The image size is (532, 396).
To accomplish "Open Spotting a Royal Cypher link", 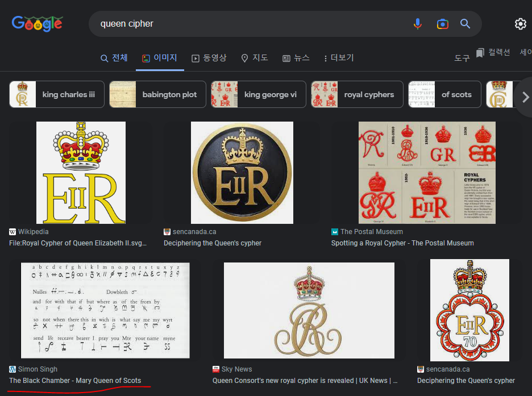I will [402, 243].
